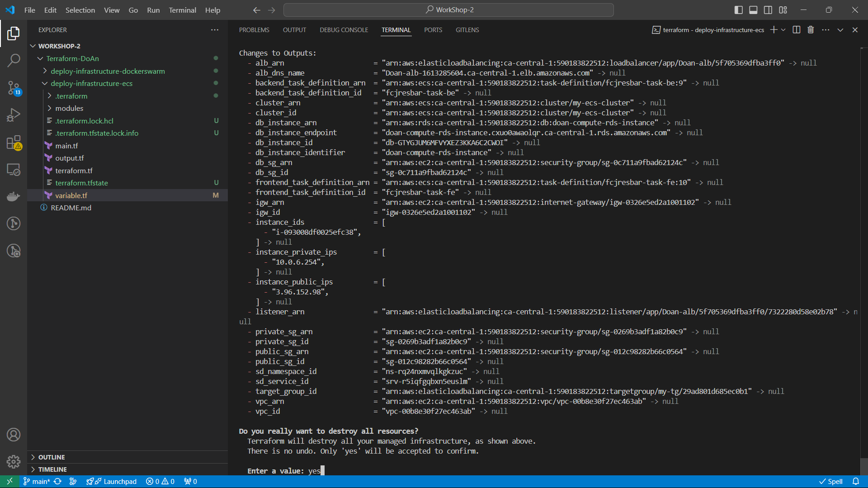Screen dimensions: 868x488
Task: Split the terminal panel
Action: (797, 30)
